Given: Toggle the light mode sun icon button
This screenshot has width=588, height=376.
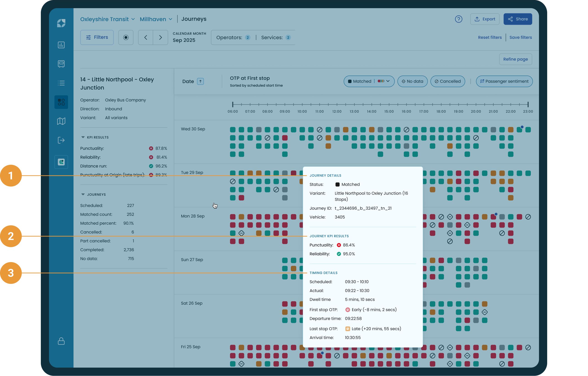Looking at the screenshot, I should [126, 37].
